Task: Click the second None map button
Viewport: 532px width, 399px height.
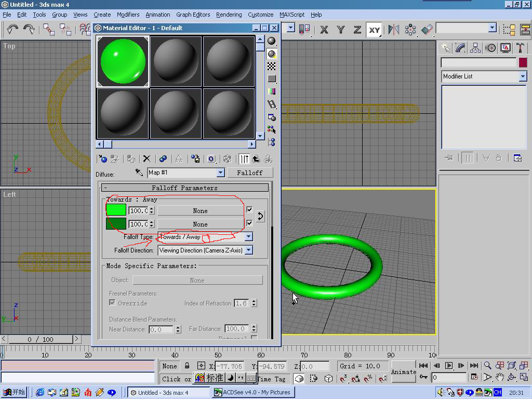Action: click(200, 224)
